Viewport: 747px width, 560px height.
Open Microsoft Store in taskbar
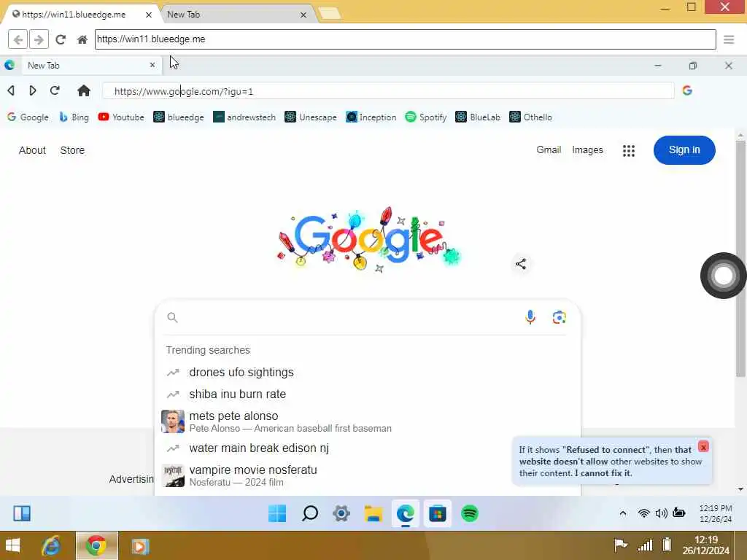click(438, 513)
